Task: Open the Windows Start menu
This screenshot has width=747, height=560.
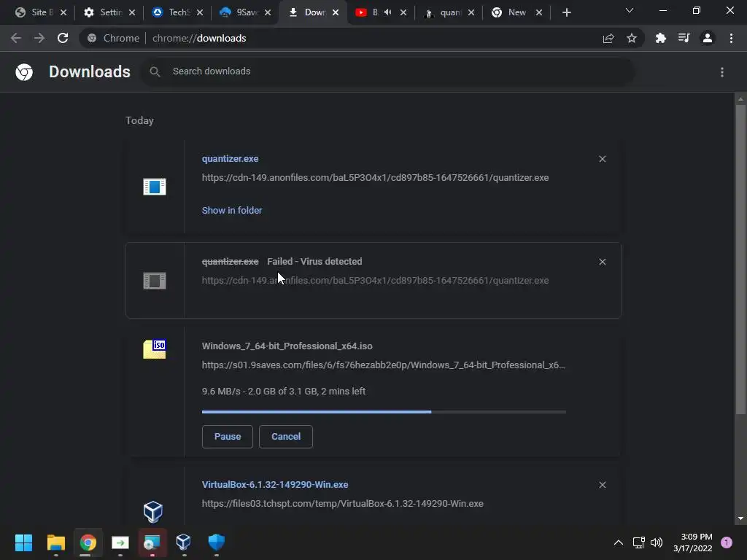Action: tap(23, 542)
